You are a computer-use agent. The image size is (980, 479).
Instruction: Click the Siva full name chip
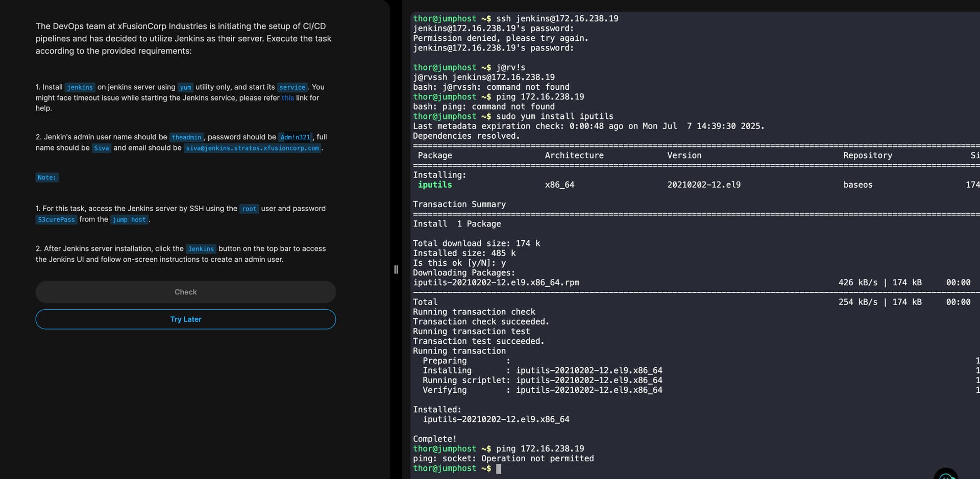[x=101, y=148]
